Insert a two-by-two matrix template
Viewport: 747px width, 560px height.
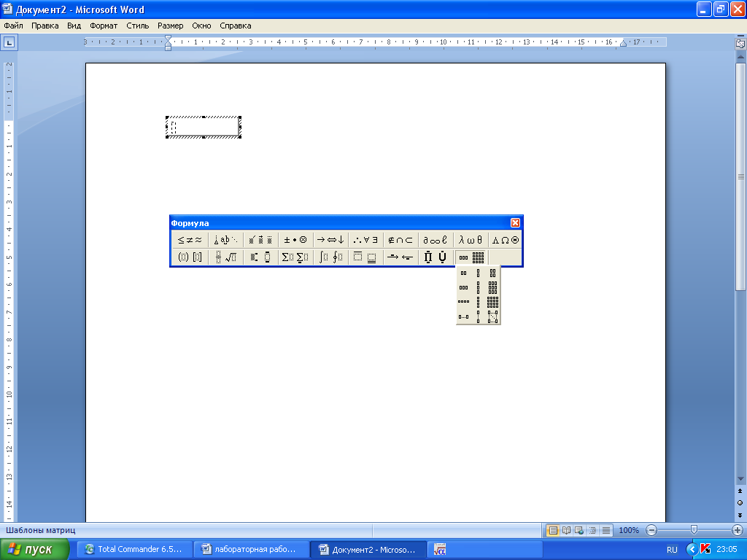click(492, 273)
